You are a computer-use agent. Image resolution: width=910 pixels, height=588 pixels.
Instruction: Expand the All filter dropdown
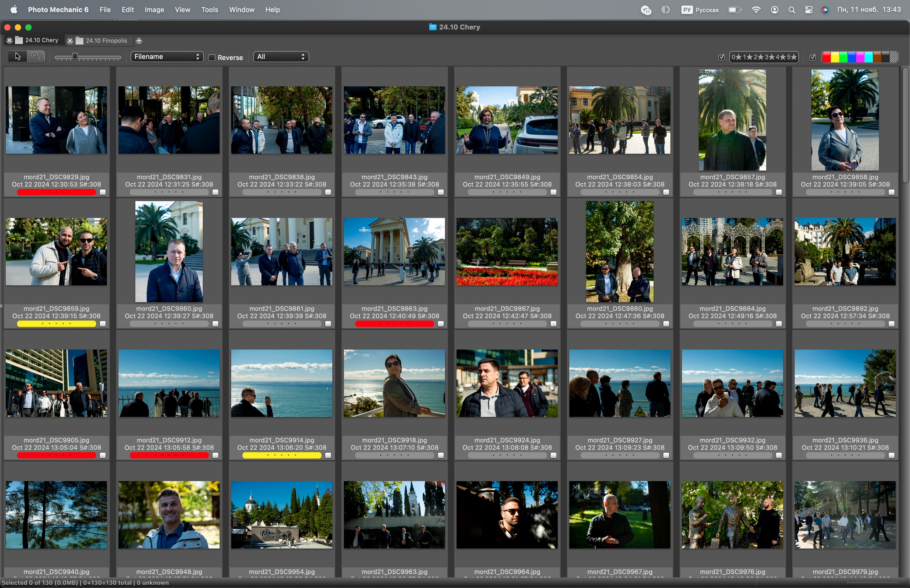pos(281,56)
